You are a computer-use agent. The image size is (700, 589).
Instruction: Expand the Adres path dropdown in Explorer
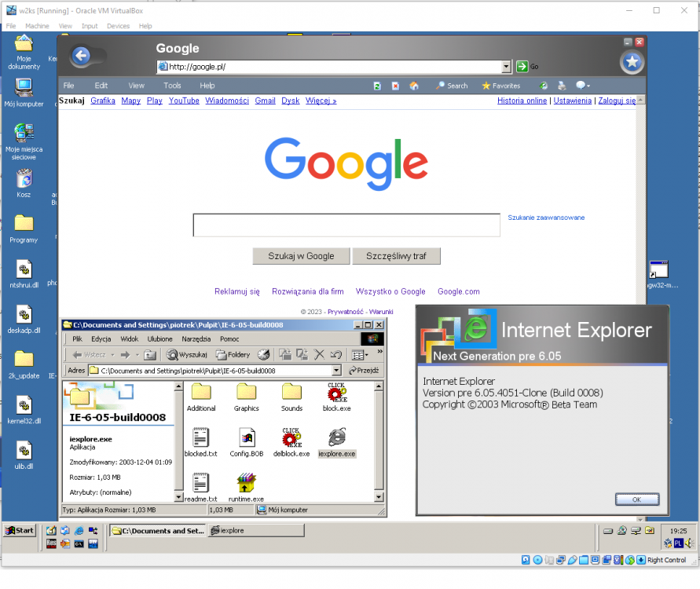click(336, 371)
